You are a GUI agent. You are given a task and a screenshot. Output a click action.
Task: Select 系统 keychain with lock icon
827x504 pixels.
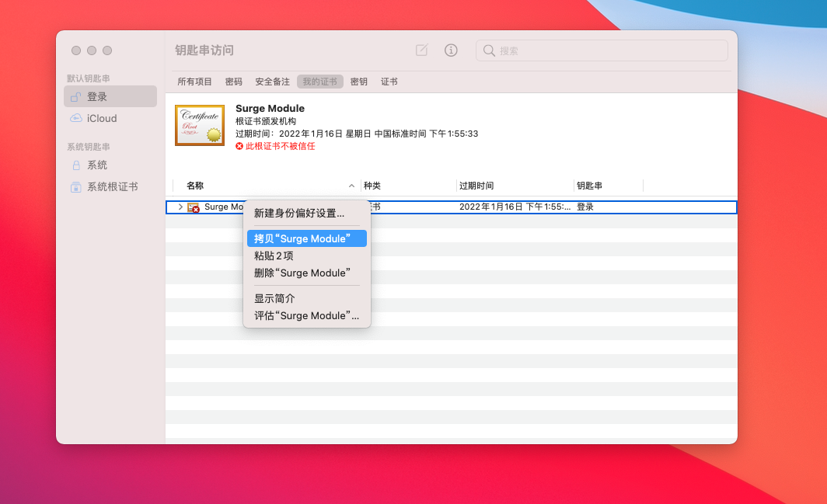(96, 165)
